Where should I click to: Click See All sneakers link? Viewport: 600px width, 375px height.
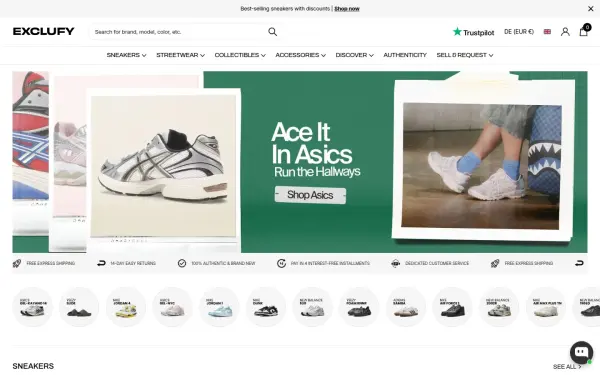[x=567, y=367]
